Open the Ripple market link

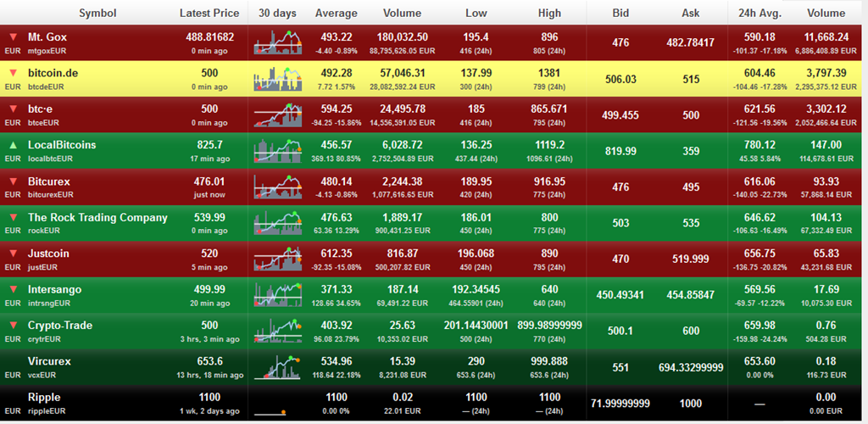[x=44, y=398]
